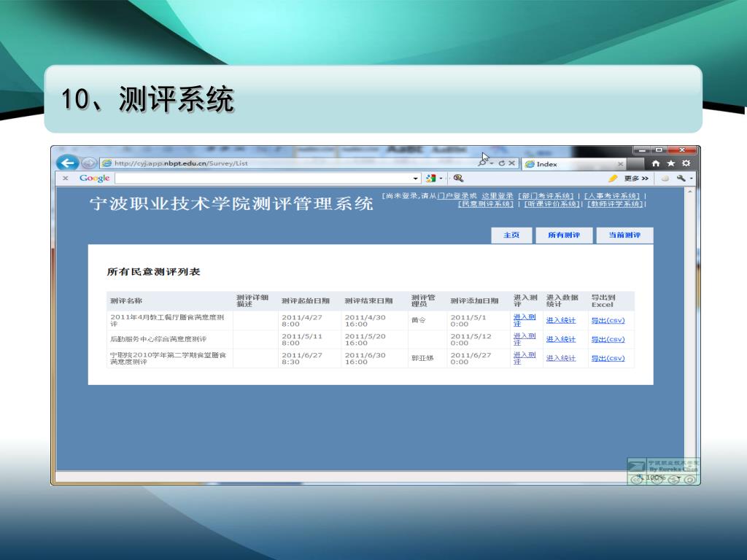The height and width of the screenshot is (560, 747).
Task: Open the 教师评学系统 link
Action: pos(616,204)
